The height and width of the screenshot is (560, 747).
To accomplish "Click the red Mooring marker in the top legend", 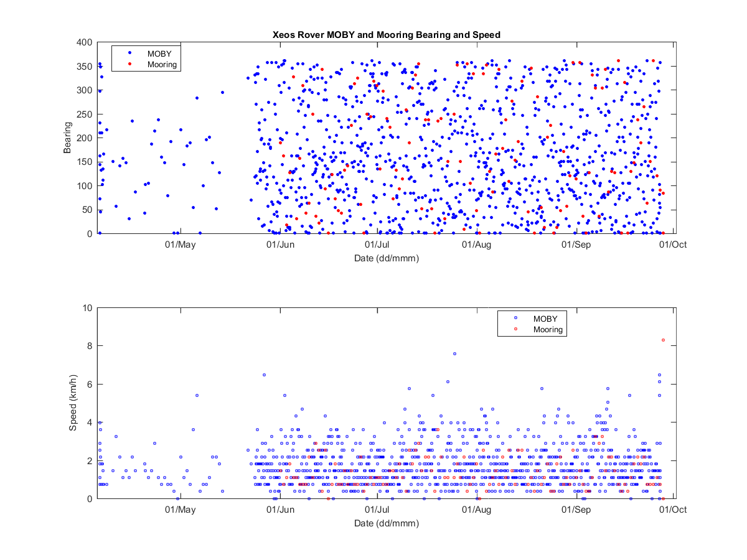I will coord(129,63).
